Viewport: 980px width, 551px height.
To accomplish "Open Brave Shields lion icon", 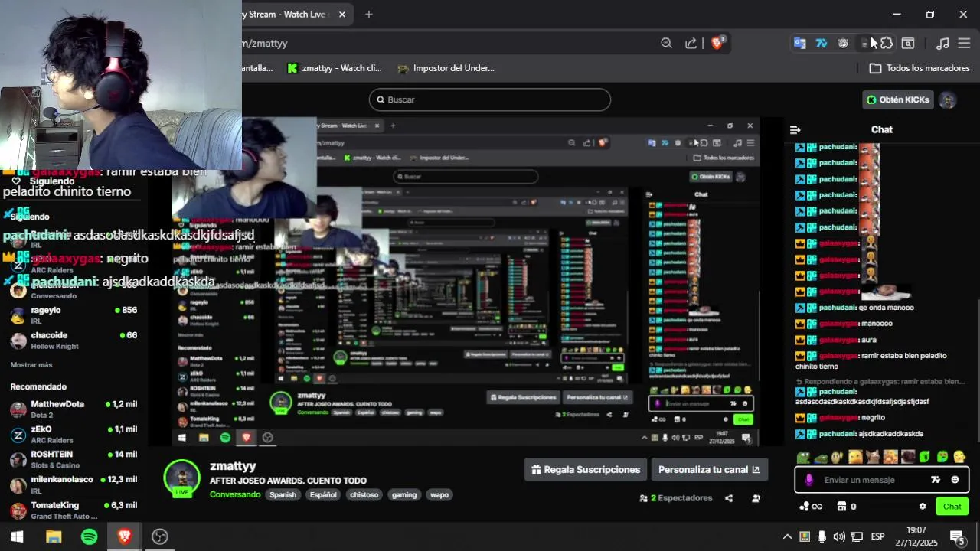I will coord(717,43).
